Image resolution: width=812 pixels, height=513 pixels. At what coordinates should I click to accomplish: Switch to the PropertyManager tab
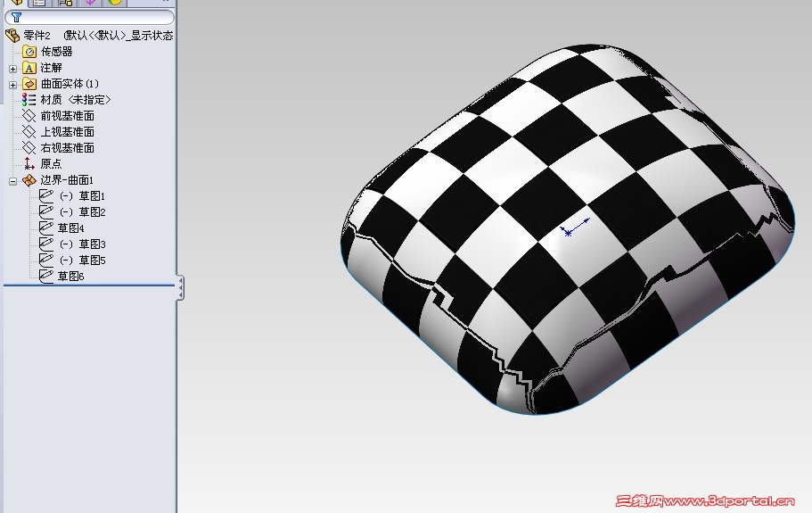point(39,3)
